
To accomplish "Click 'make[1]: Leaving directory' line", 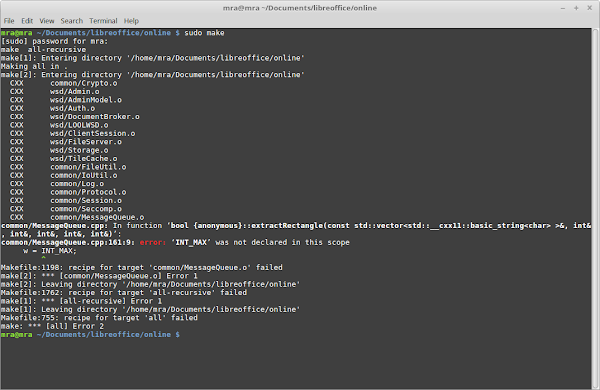I will pos(150,310).
